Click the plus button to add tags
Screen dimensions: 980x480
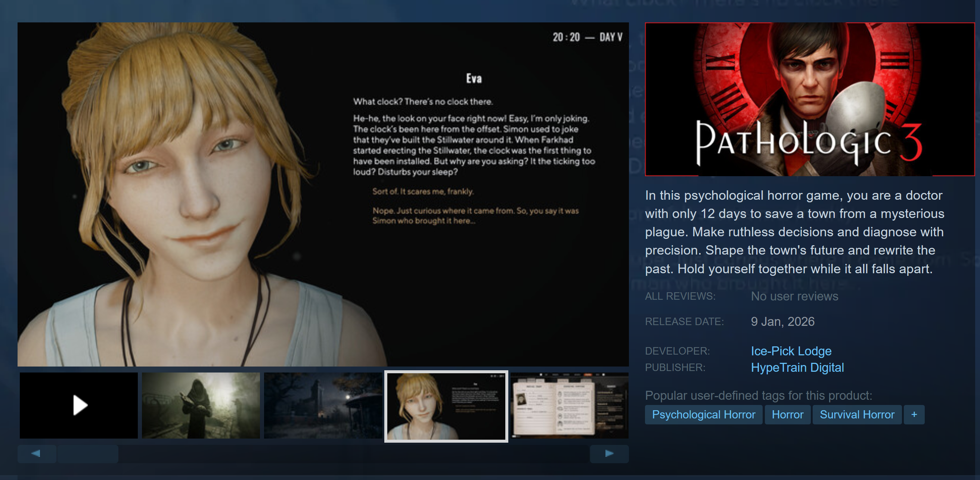[x=914, y=415]
